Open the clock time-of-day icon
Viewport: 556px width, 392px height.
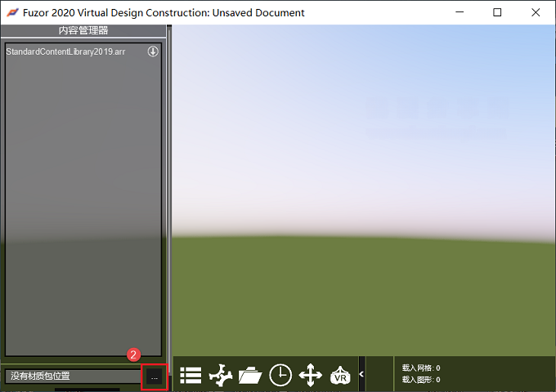(x=280, y=375)
